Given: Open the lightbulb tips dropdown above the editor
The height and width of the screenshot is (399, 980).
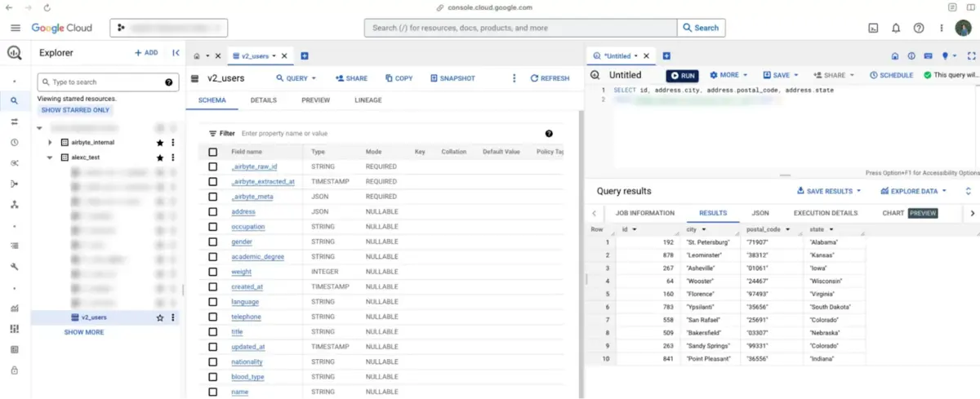Looking at the screenshot, I should (x=949, y=56).
